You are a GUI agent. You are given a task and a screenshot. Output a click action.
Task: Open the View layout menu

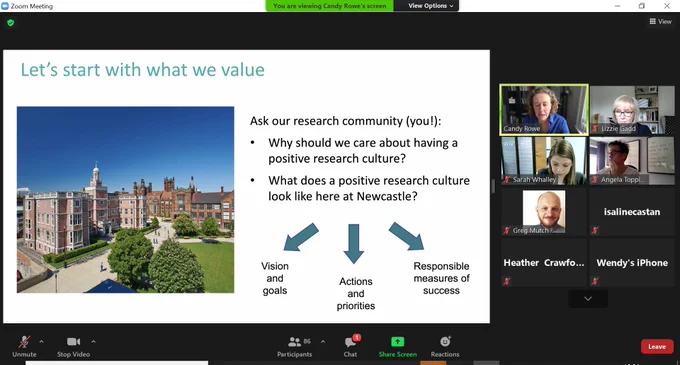coord(660,21)
